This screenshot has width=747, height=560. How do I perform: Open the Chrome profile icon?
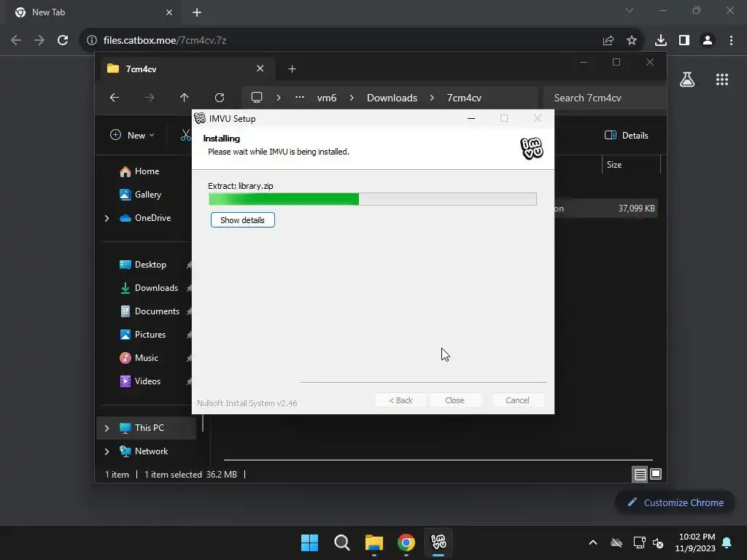coord(708,41)
